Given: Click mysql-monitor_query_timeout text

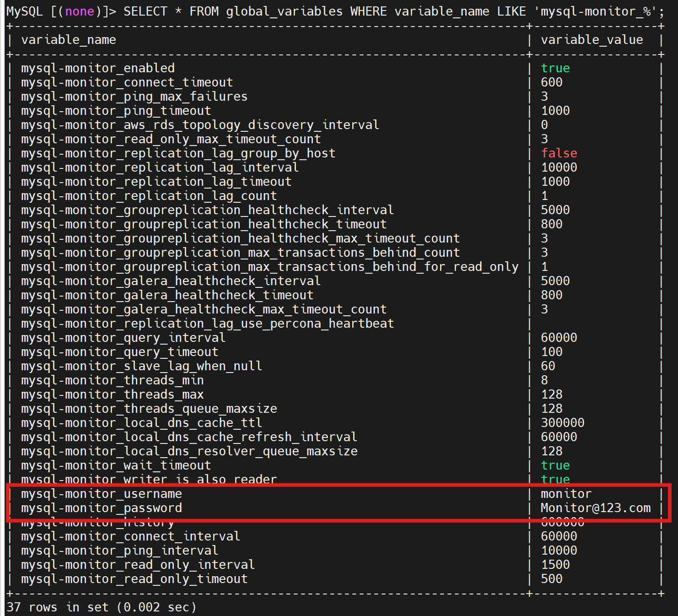Looking at the screenshot, I should pos(120,352).
